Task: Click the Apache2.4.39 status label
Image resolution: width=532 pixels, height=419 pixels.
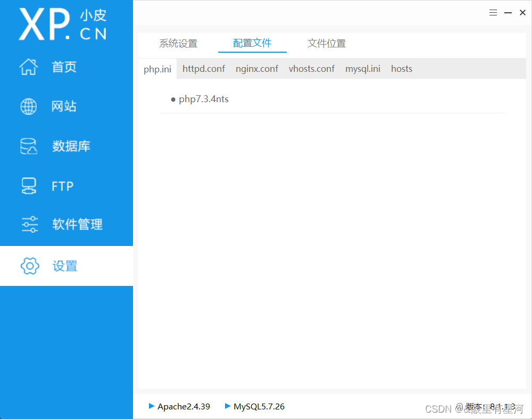Action: (x=184, y=406)
